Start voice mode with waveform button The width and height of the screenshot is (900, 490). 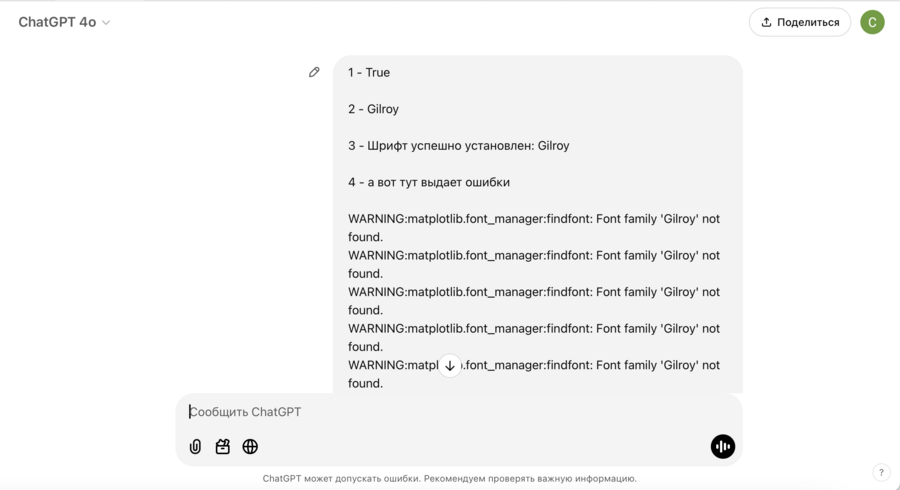tap(722, 447)
